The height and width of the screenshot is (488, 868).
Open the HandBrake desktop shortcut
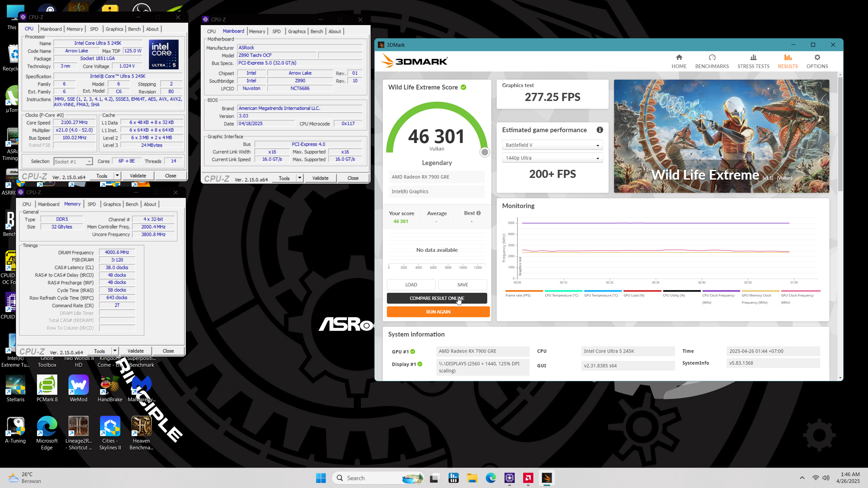tap(110, 388)
